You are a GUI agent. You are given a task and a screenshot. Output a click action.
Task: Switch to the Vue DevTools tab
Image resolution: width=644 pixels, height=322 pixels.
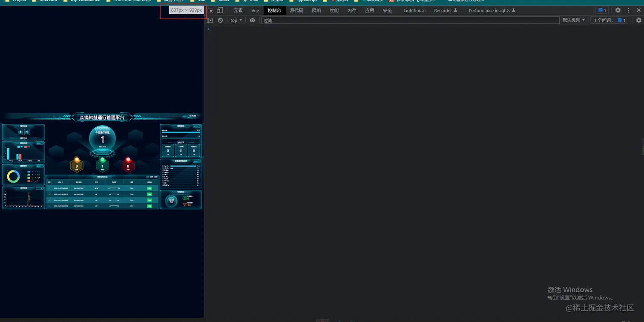tap(255, 11)
